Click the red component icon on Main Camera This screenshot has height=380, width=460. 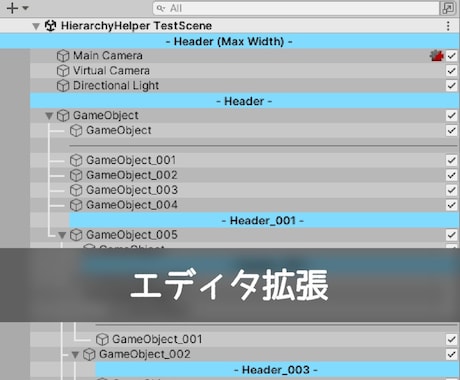(437, 56)
